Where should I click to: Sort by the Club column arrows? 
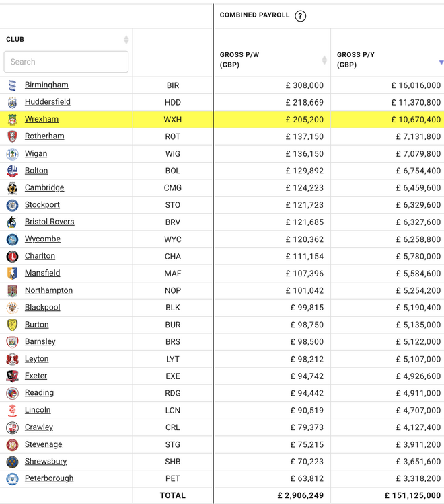pos(126,40)
